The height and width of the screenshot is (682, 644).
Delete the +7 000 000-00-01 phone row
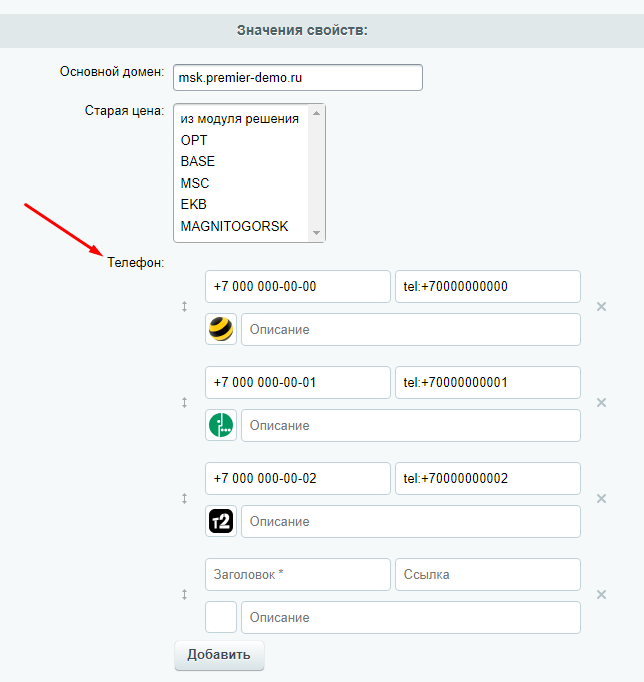(601, 403)
